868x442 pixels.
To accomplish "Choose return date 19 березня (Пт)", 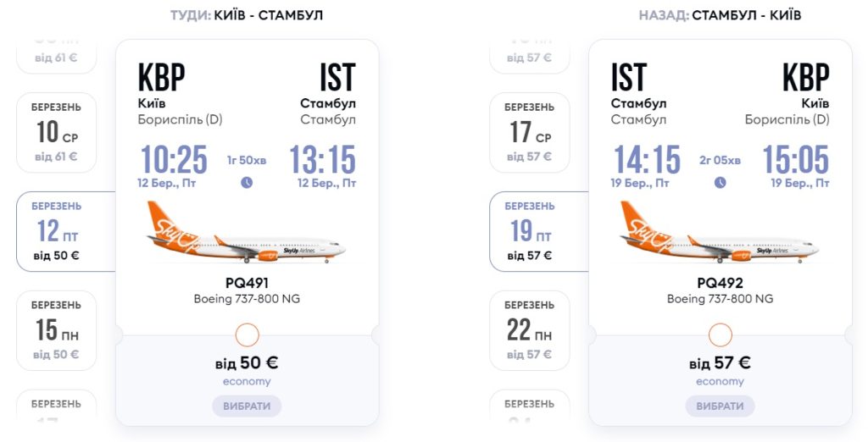I will pos(530,231).
